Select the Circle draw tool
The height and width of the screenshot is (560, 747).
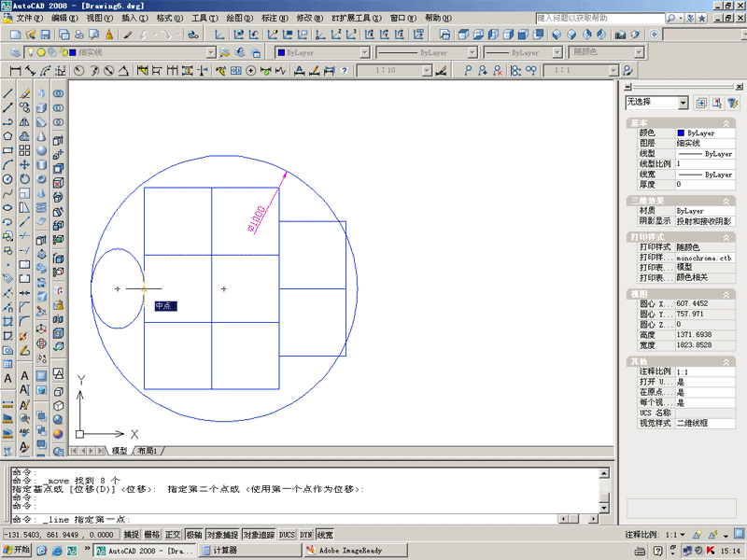[7, 179]
